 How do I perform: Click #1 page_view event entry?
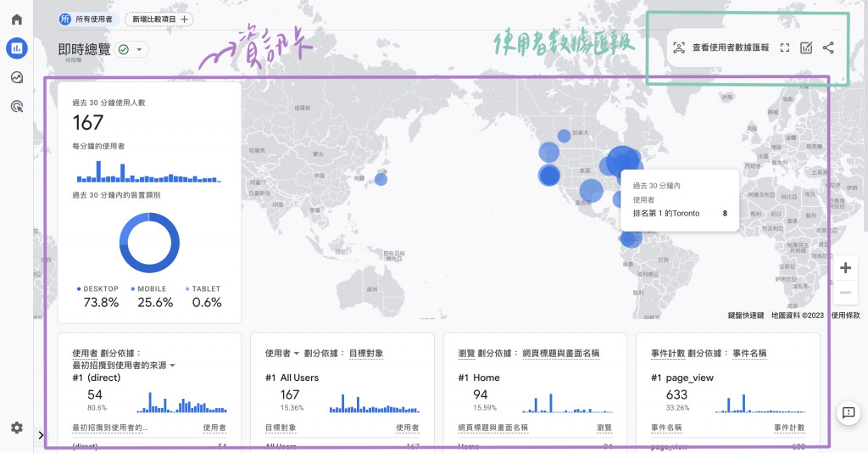click(x=682, y=377)
